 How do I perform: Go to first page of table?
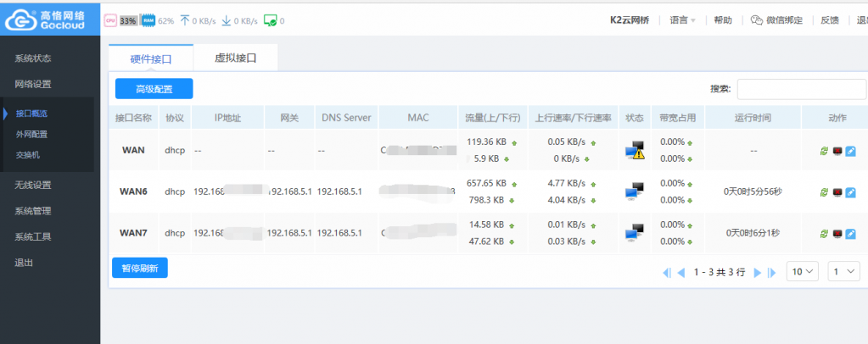[667, 272]
